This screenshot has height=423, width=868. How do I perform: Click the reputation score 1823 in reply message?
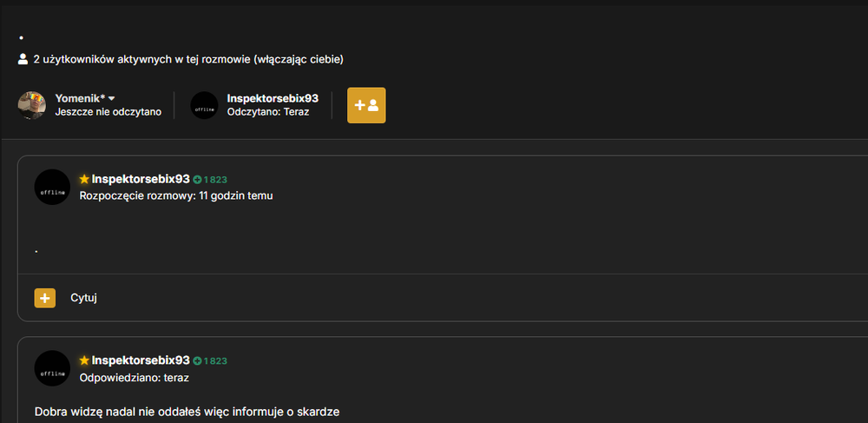point(215,361)
